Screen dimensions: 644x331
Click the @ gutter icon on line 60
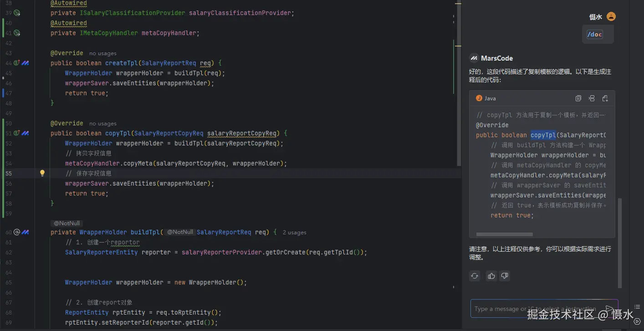click(17, 232)
